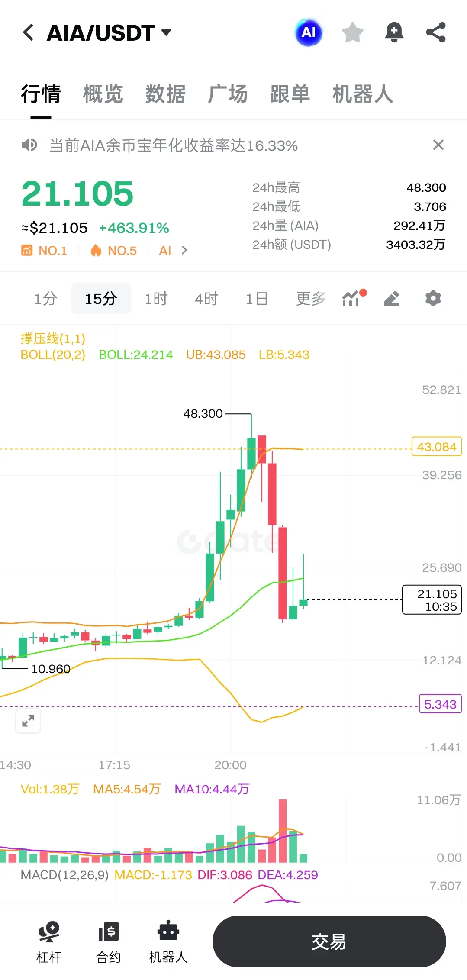Open the 杠杆 margin trading icon
This screenshot has height=980, width=467.
click(49, 942)
